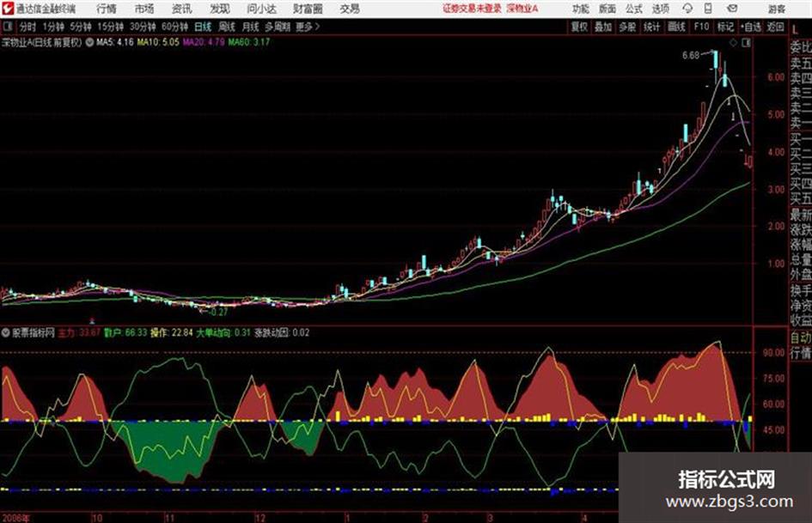Click the 2006年 date axis label
The image size is (812, 523).
15,518
